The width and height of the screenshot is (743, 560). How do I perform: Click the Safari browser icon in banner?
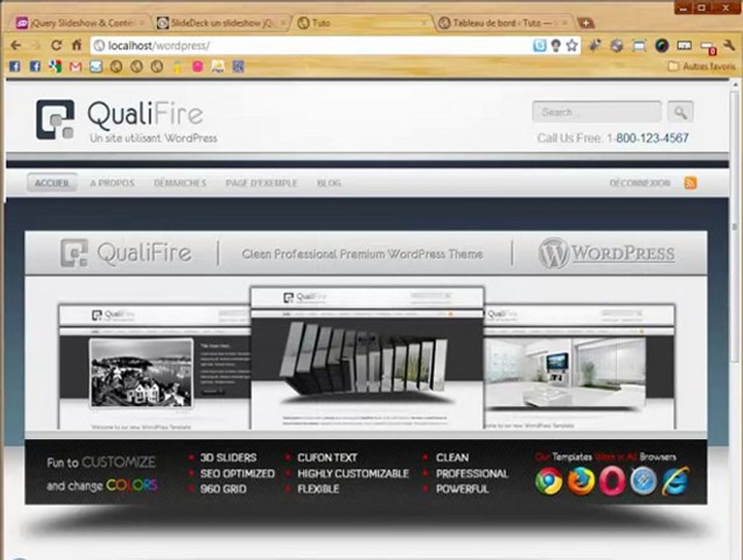[x=643, y=481]
